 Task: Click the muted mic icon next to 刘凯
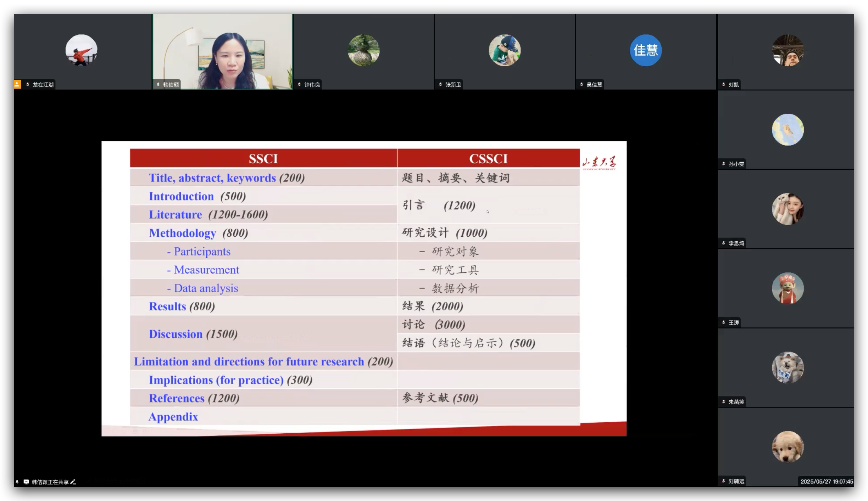[x=724, y=84]
